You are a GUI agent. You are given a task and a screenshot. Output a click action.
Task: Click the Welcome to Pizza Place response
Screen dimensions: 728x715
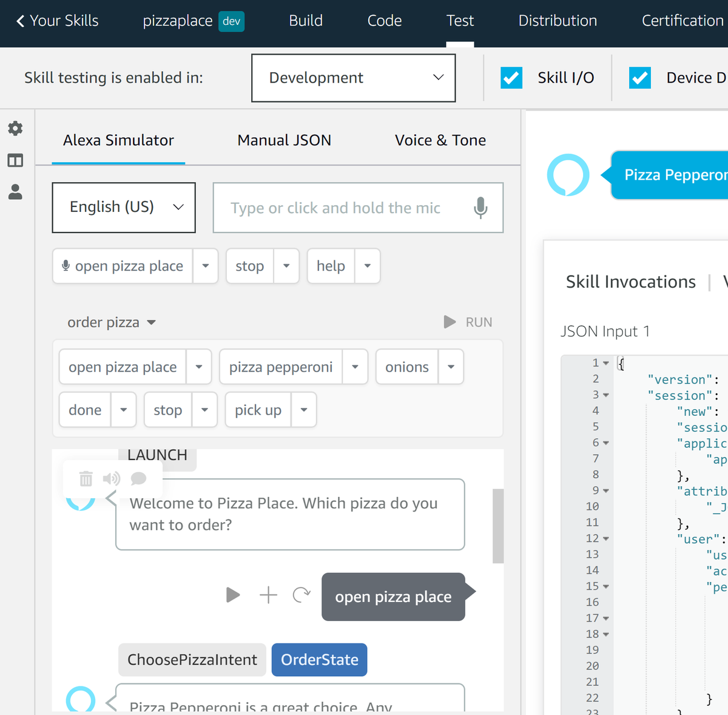(290, 514)
